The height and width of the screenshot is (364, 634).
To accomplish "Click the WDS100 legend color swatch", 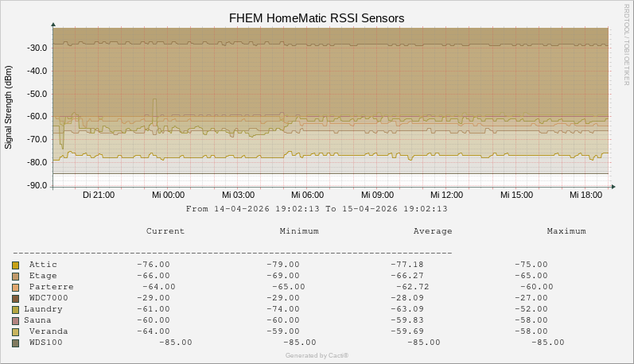I will pyautogui.click(x=15, y=343).
